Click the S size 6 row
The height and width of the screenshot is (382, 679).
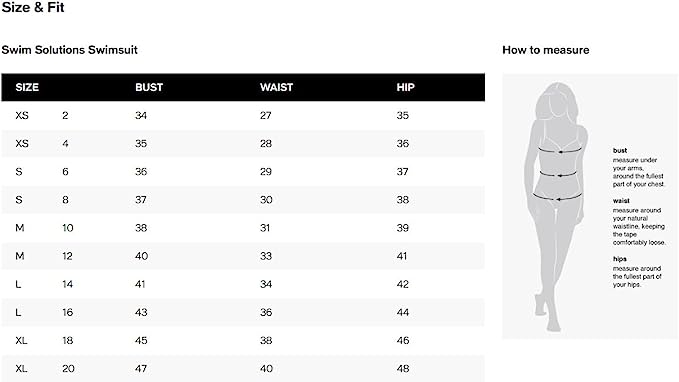tap(243, 172)
